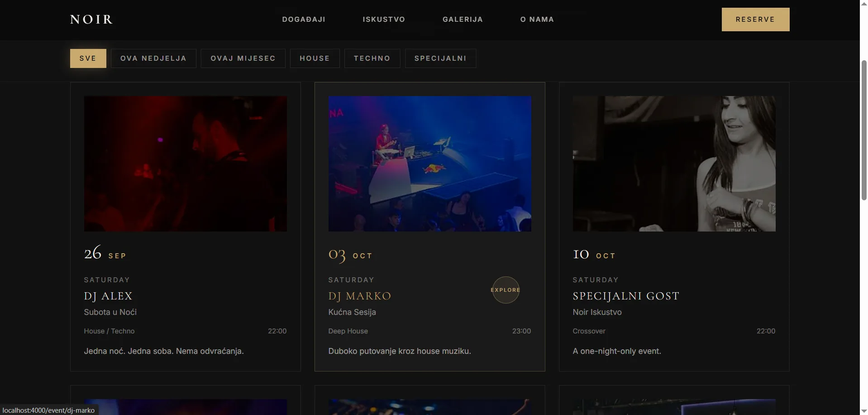
Task: Open the Događaji menu item
Action: [x=304, y=19]
